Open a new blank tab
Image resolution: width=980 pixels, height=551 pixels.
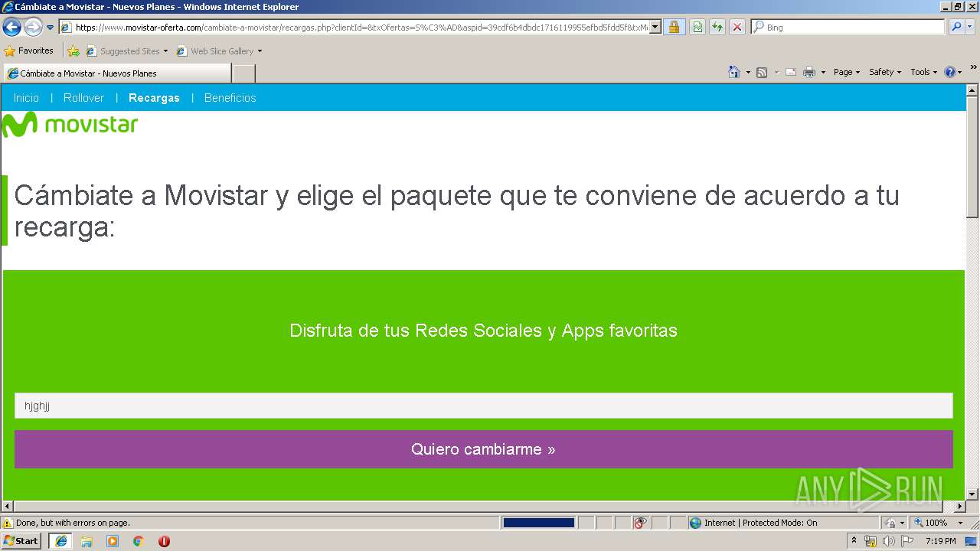[x=243, y=73]
